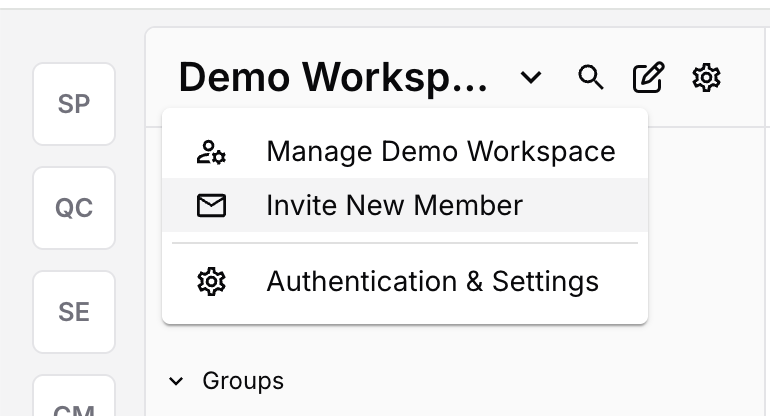Open the search magnifier icon
This screenshot has width=770, height=416.
click(x=590, y=77)
